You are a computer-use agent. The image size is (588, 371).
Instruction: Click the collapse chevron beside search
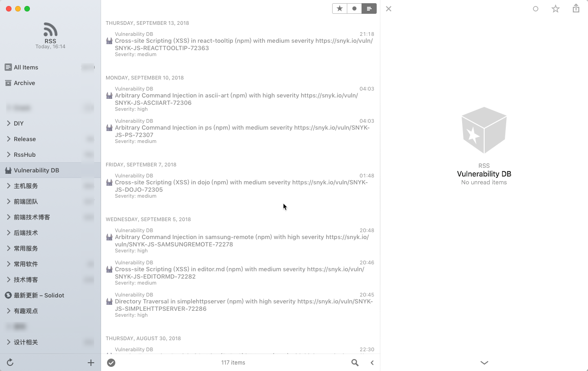[x=372, y=363]
